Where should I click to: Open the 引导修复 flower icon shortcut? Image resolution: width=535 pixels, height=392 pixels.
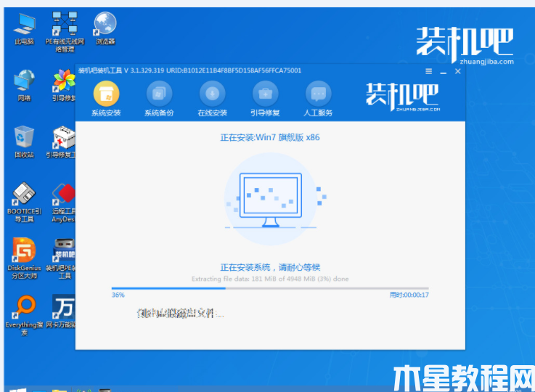tap(64, 85)
